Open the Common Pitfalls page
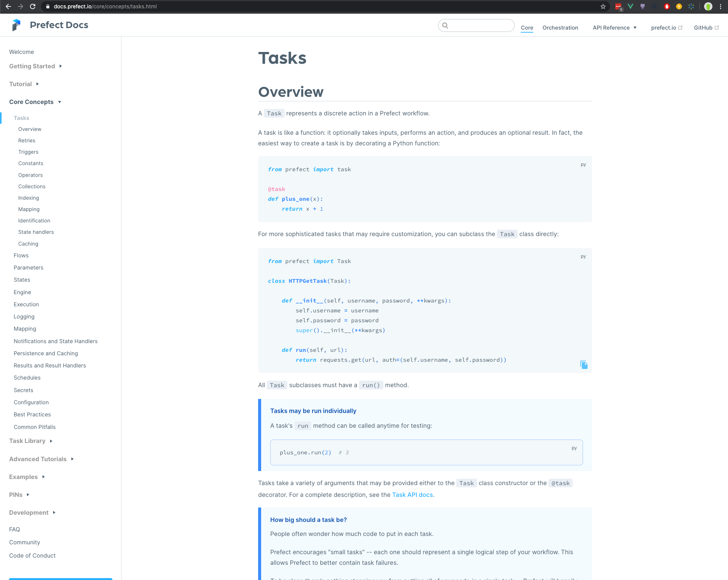The image size is (728, 580). click(x=35, y=427)
